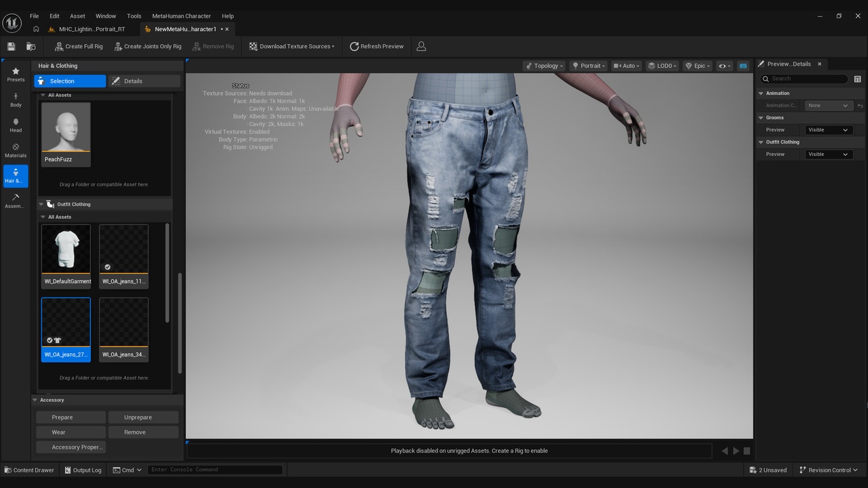Switch to the MHC_Lighting Portrait_RT tab
The width and height of the screenshot is (868, 488).
(92, 29)
